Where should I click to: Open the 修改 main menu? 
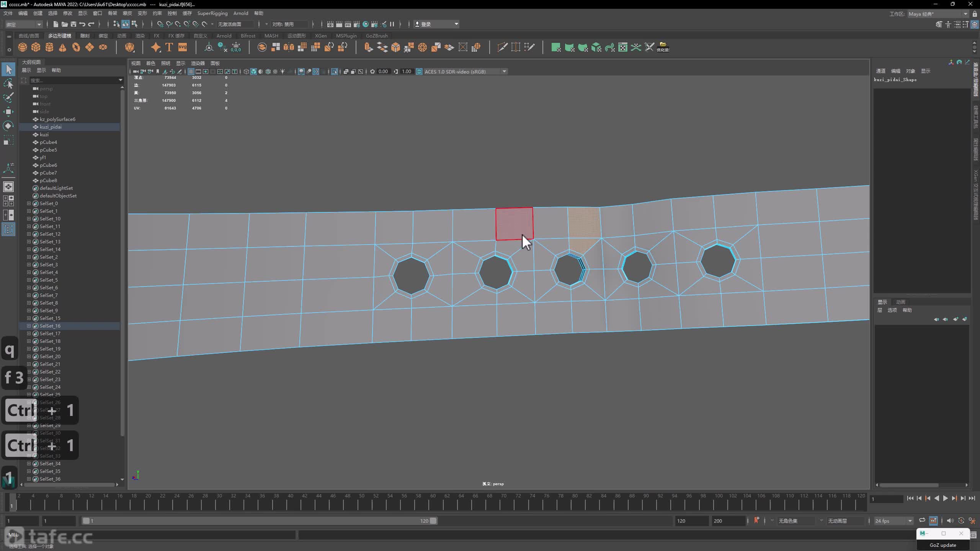coord(67,13)
